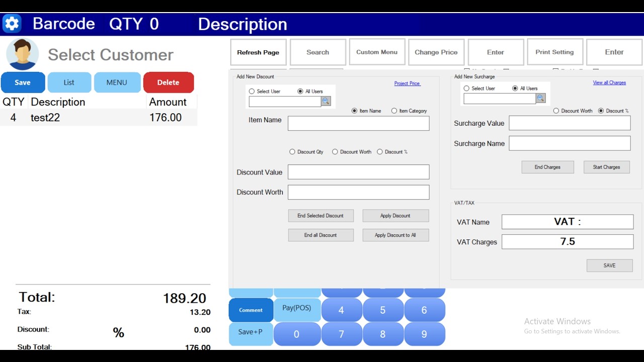Click the Refresh Page button
Viewport: 644px width, 362px height.
point(258,52)
